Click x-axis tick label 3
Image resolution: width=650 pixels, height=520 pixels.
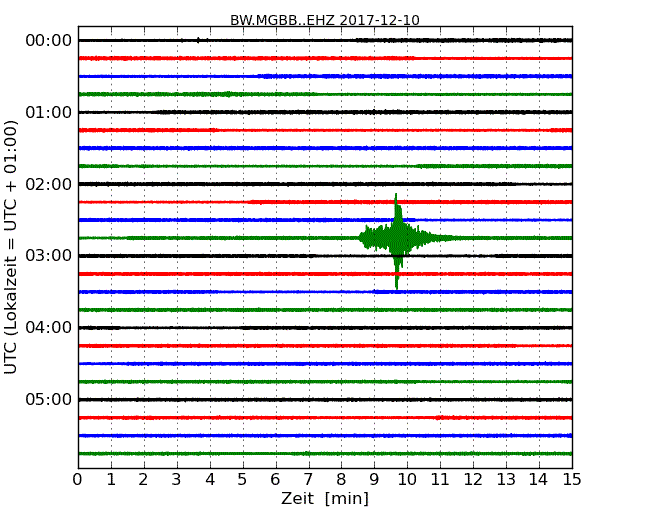coord(177,479)
